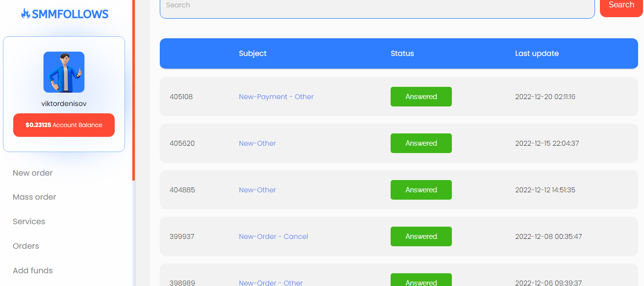Open ticket New-Payment - Other
644x286 pixels.
(276, 97)
